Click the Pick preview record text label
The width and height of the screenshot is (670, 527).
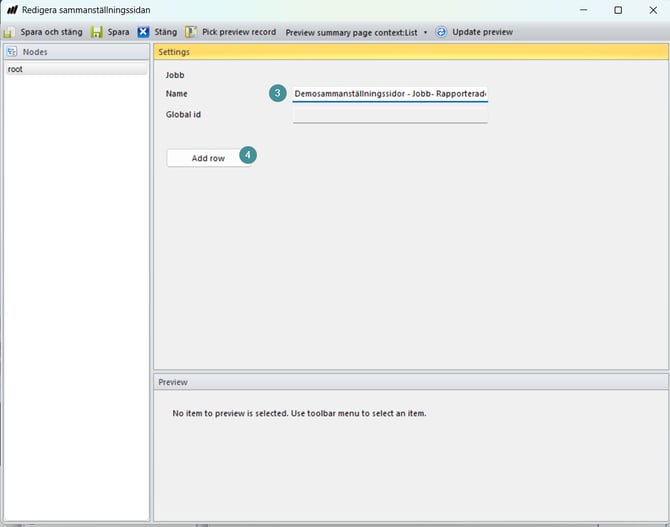239,32
